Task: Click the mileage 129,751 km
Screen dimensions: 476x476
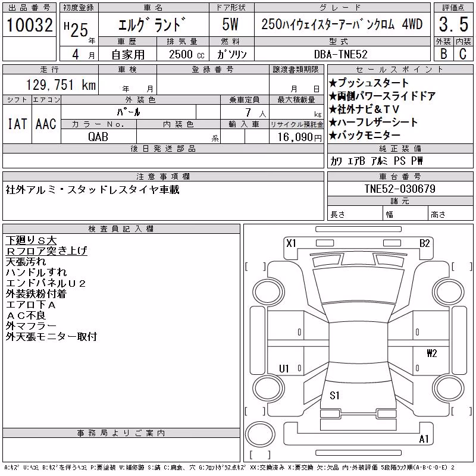Action: (x=61, y=84)
